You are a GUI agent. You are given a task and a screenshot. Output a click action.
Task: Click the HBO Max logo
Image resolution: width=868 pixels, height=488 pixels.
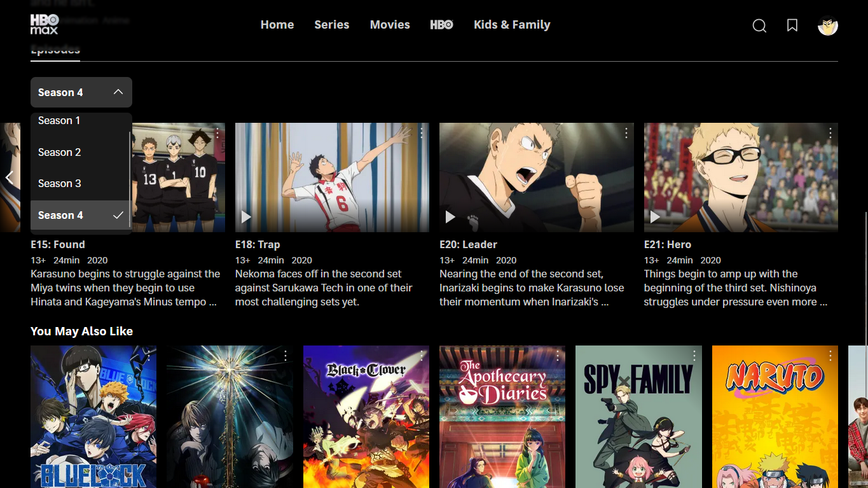pos(44,24)
